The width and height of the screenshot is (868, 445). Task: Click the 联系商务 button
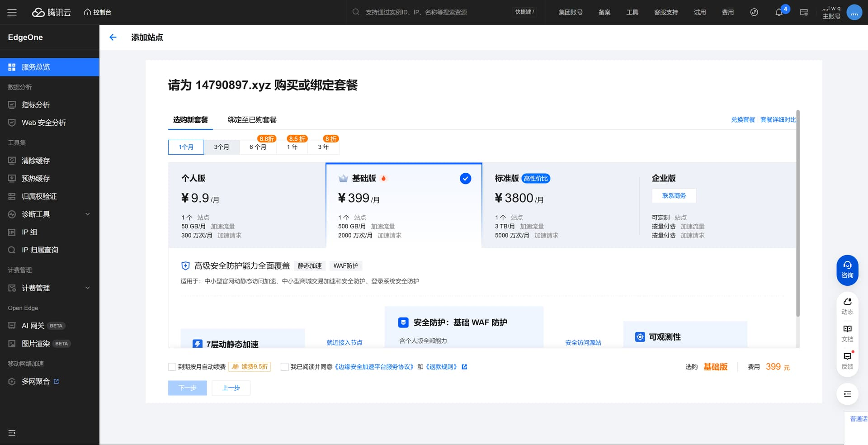674,196
